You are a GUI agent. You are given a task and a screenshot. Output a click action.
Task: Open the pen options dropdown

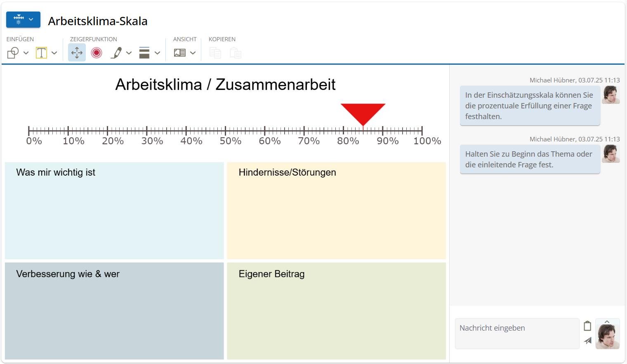(129, 53)
